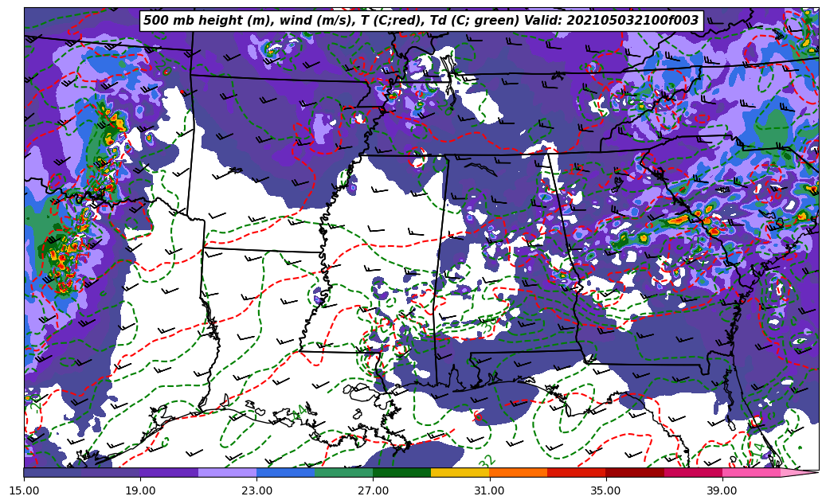The image size is (826, 504).
Task: Select the dark red colorbar segment
Action: click(x=634, y=472)
